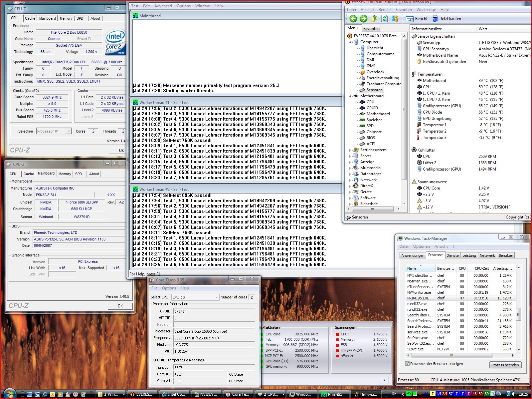This screenshot has width=532, height=399.
Task: Click the NVIDIA taskbar button
Action: (206, 394)
